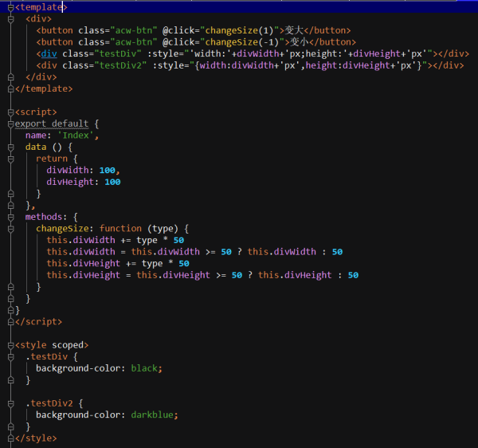Collapse the opening <template> fold marker
478x448 pixels.
[x=10, y=8]
